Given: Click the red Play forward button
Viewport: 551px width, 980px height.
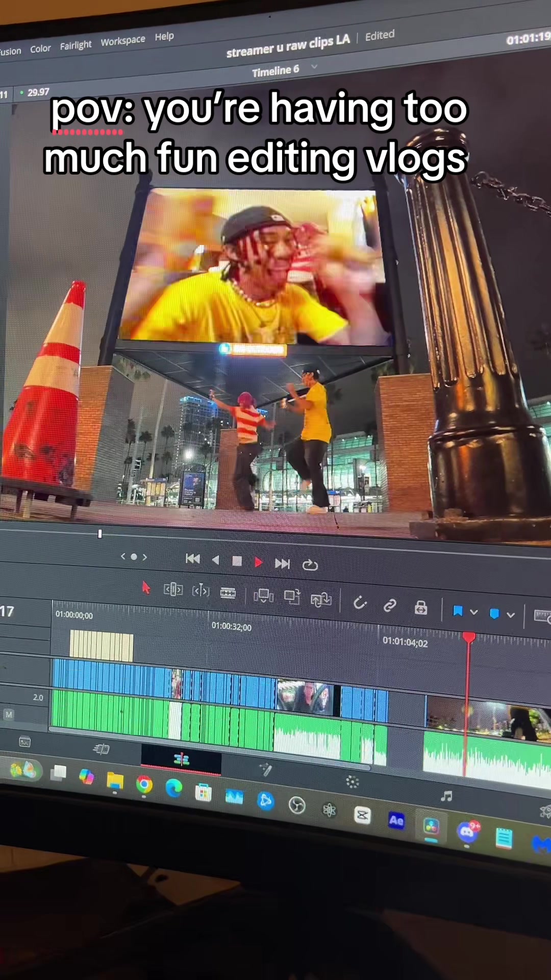Looking at the screenshot, I should 258,562.
